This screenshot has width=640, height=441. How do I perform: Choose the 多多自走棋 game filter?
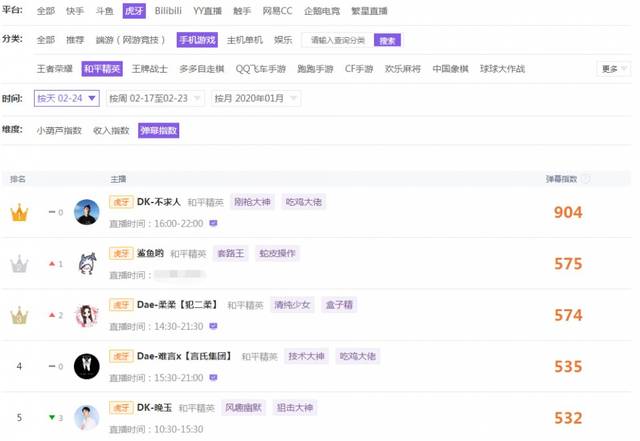202,69
